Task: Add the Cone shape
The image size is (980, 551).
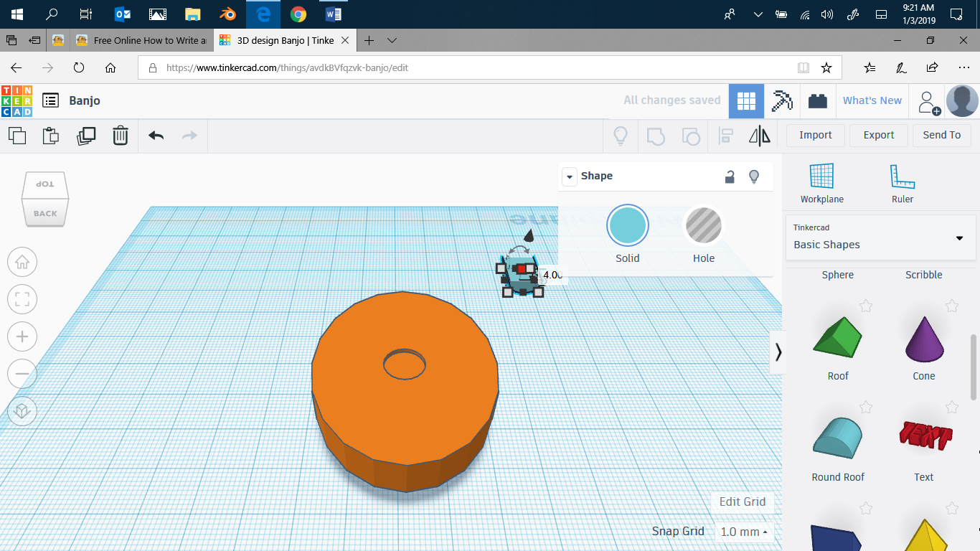Action: pos(924,339)
